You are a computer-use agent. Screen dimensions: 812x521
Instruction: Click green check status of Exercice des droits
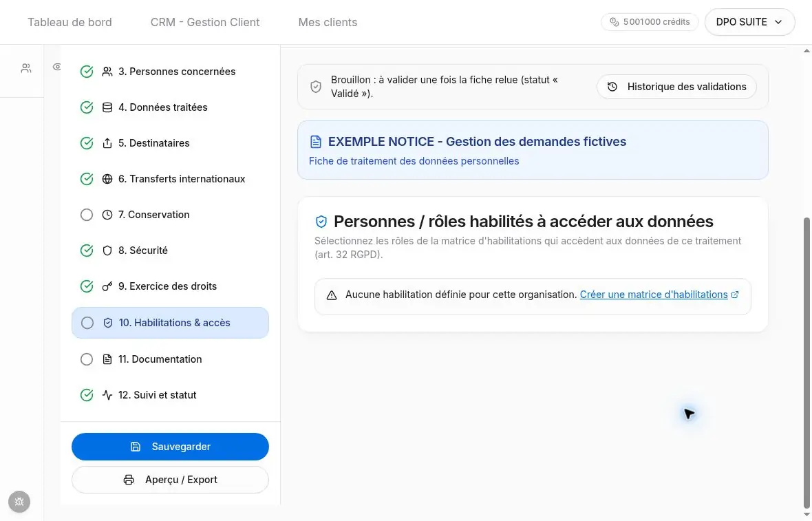point(87,286)
